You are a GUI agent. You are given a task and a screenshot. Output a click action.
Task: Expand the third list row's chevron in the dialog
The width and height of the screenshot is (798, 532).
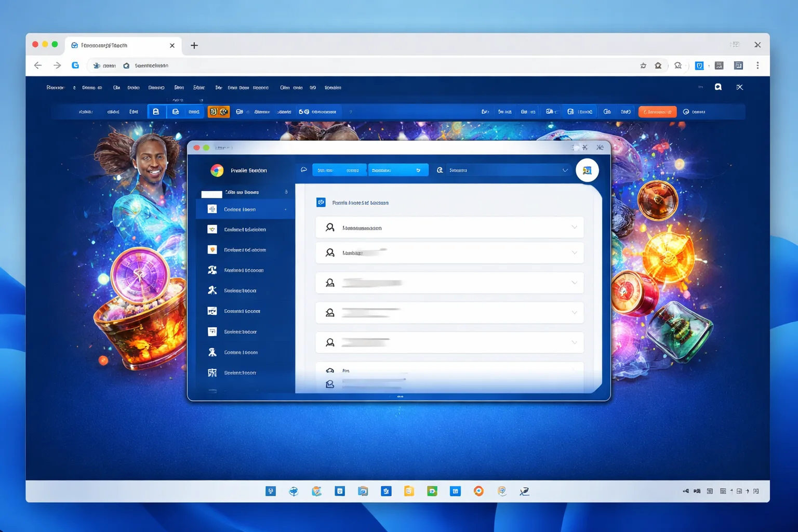(x=574, y=283)
